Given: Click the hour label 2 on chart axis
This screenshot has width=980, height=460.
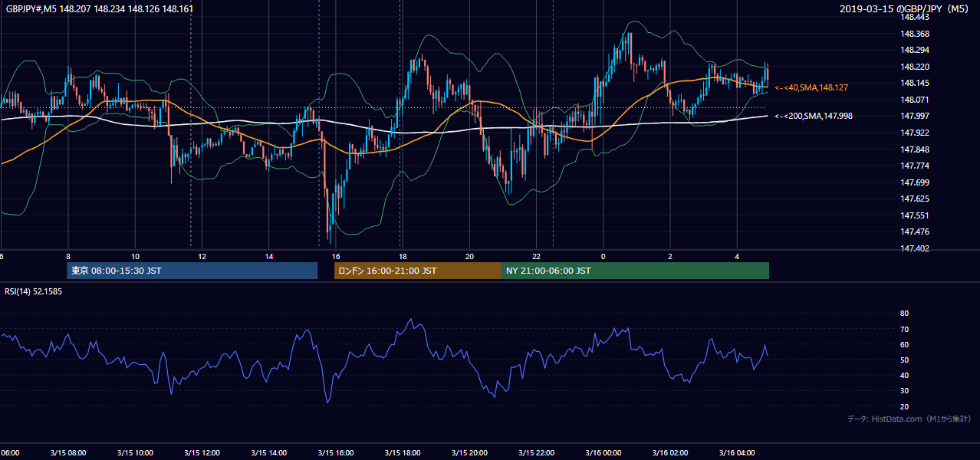Looking at the screenshot, I should tap(670, 256).
